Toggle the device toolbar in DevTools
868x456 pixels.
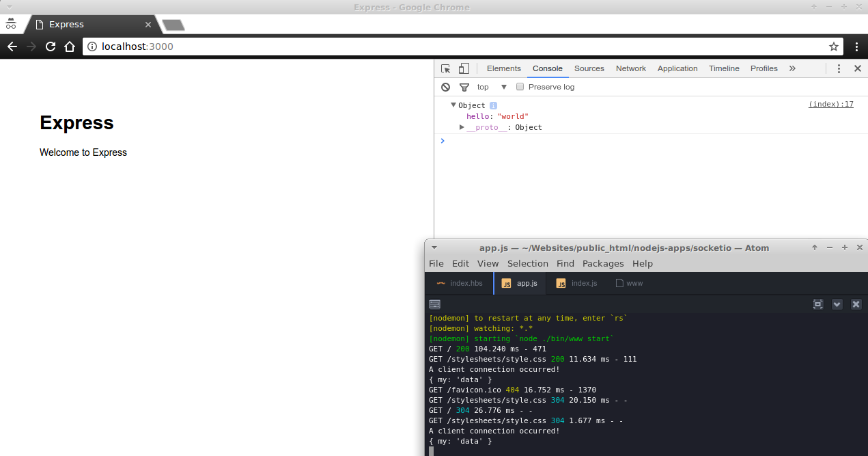(x=464, y=68)
